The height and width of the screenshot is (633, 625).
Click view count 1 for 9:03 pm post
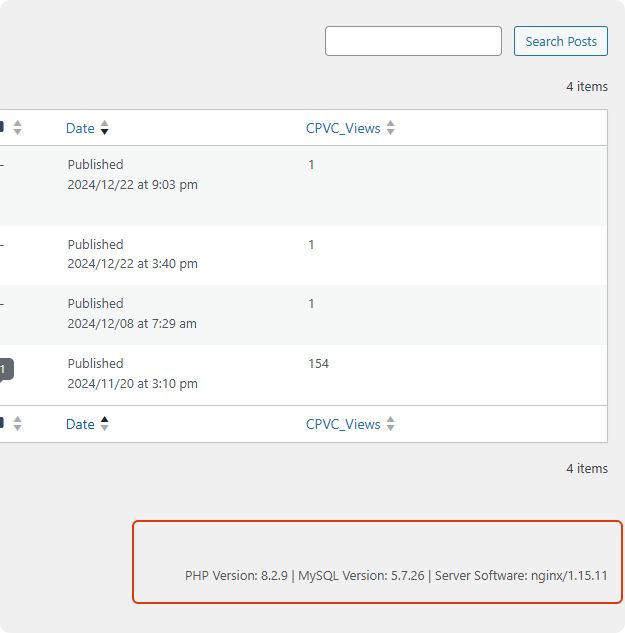[311, 164]
